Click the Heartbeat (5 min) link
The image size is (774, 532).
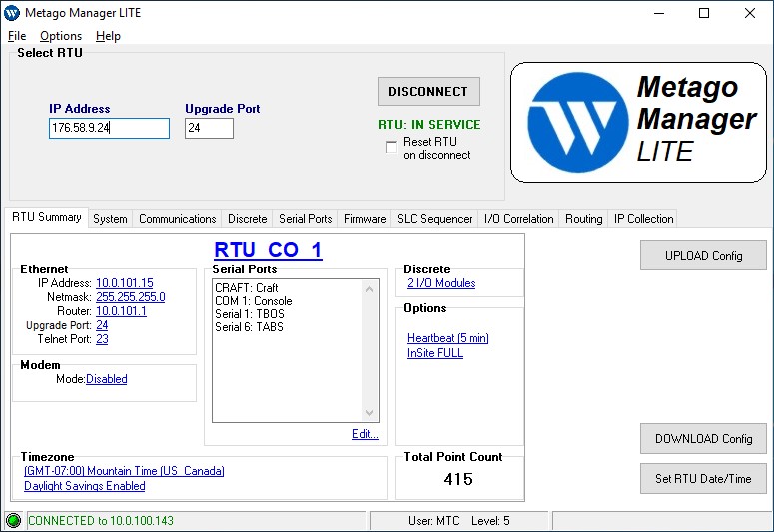tap(447, 338)
